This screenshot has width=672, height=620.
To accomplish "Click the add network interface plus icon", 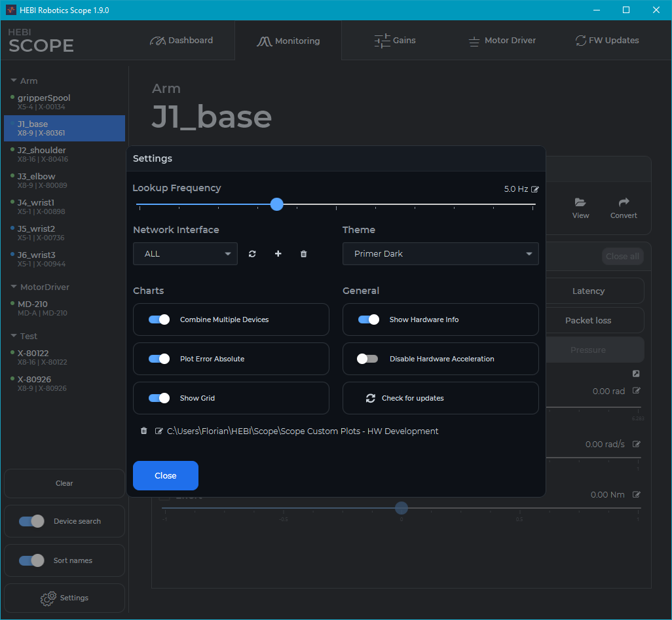I will click(278, 254).
